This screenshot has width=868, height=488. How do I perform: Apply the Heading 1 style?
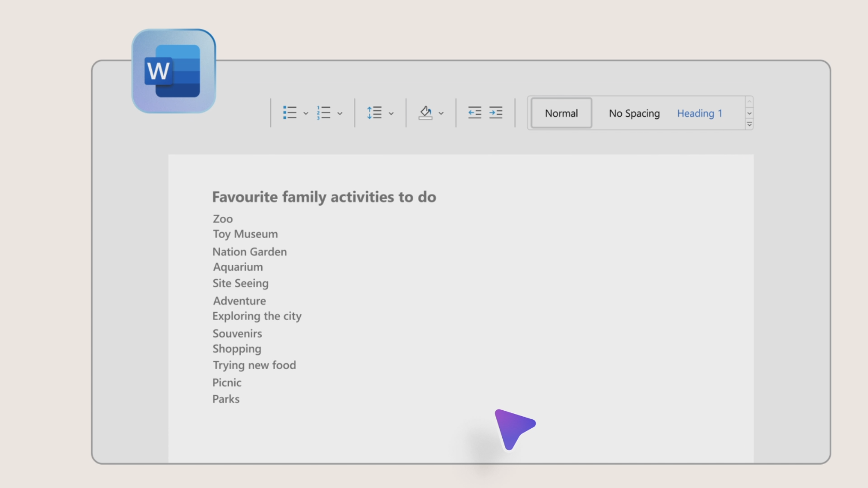pyautogui.click(x=700, y=113)
